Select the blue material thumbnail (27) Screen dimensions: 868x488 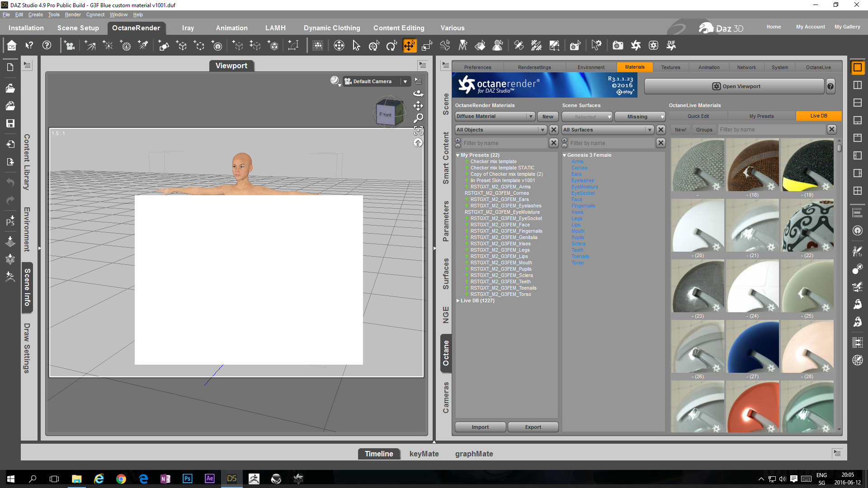tap(753, 347)
